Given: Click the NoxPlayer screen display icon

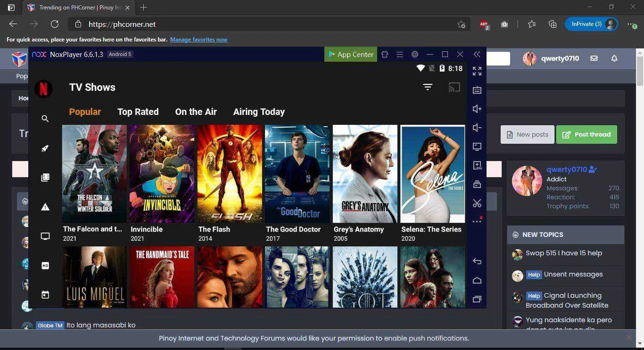Looking at the screenshot, I should (477, 147).
